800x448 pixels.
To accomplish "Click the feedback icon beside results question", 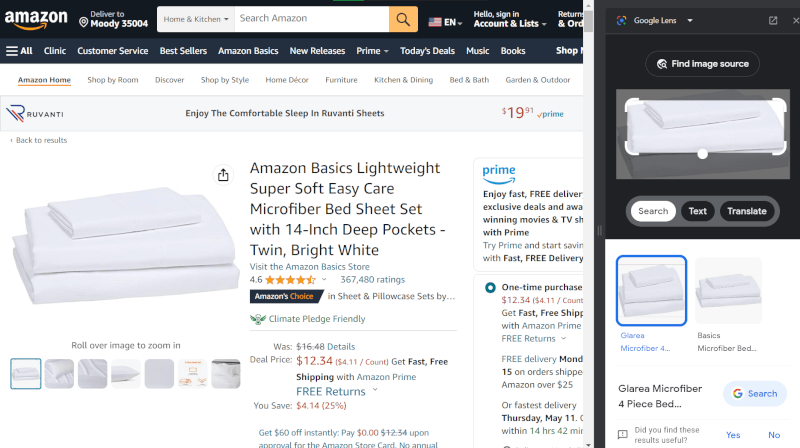I will pyautogui.click(x=623, y=434).
